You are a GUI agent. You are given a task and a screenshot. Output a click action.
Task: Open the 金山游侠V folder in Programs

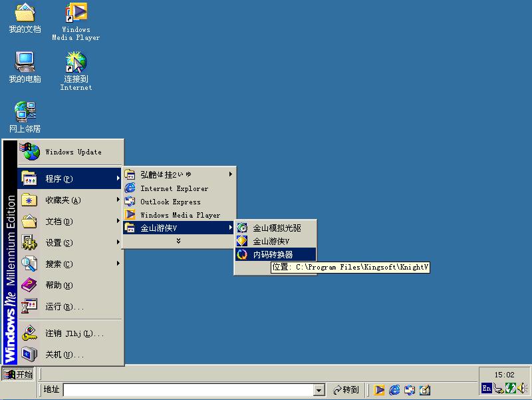click(x=179, y=228)
